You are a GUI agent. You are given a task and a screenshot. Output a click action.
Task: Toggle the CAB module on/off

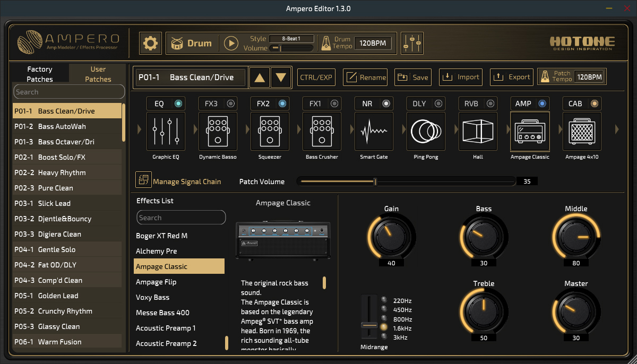click(x=595, y=103)
